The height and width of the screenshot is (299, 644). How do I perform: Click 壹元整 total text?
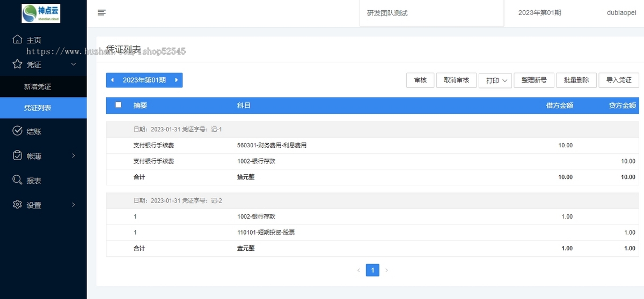coord(246,248)
